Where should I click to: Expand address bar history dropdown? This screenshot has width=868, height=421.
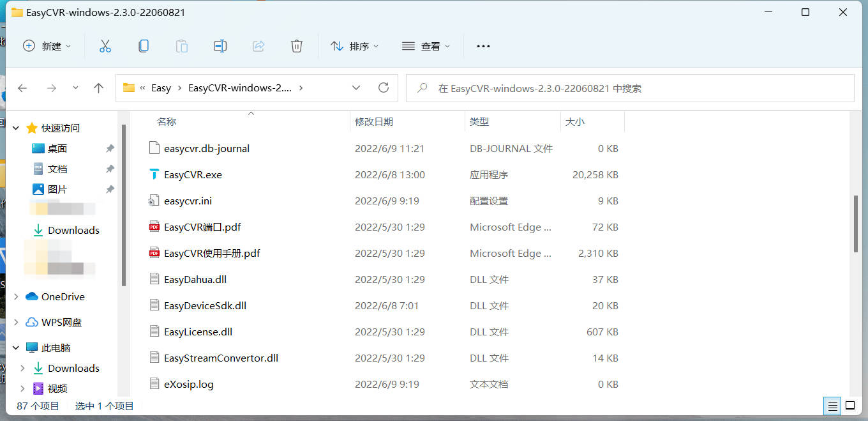(x=356, y=88)
